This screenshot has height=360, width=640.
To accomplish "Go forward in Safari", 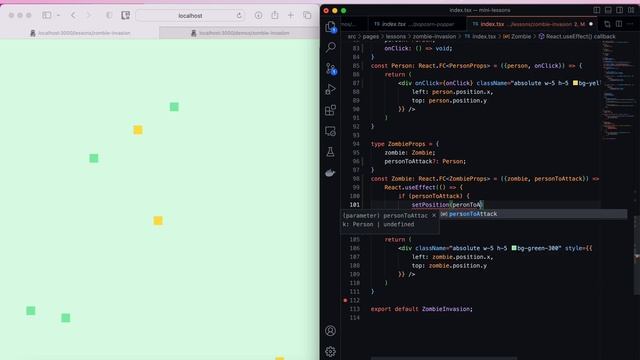I will pyautogui.click(x=89, y=16).
